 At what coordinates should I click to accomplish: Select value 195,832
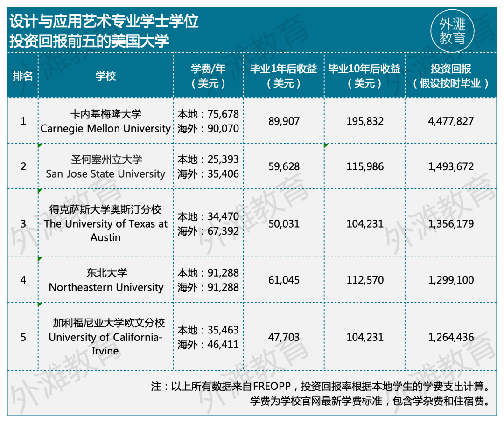click(x=365, y=121)
